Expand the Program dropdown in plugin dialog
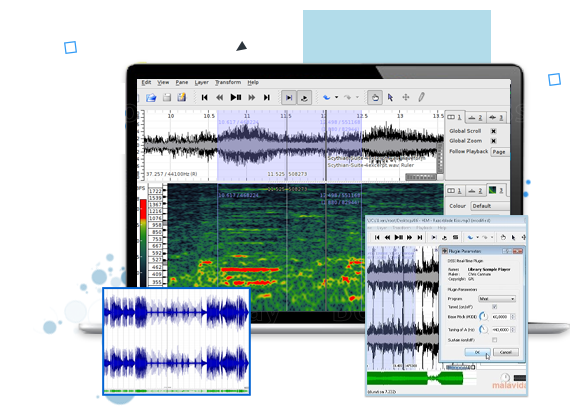 pos(497,299)
